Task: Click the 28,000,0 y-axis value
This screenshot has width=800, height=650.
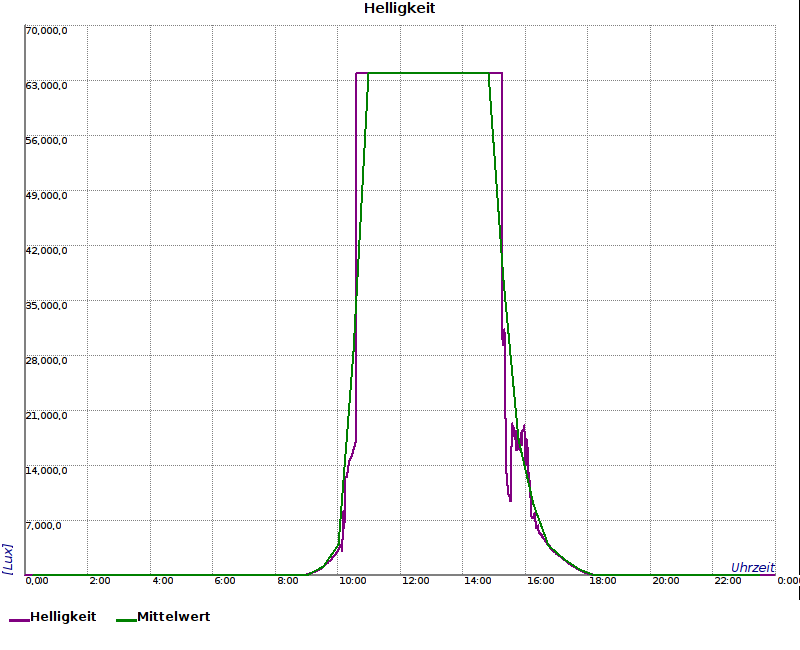Action: point(46,361)
